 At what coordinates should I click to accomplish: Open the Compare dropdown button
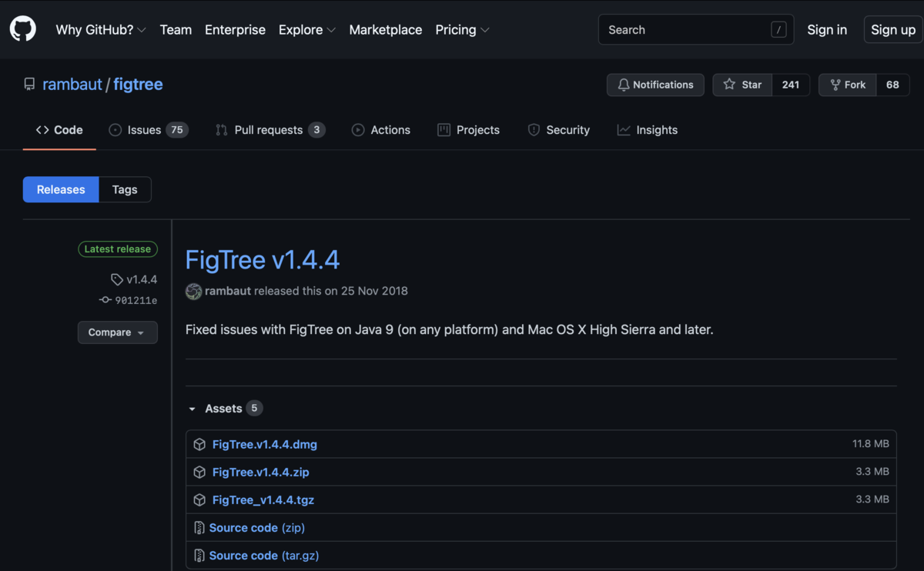pyautogui.click(x=118, y=332)
